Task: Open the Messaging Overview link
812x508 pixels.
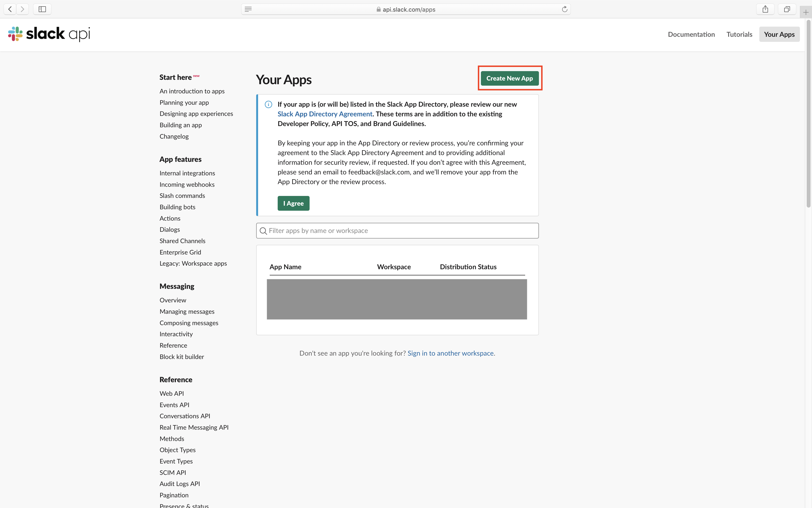Action: tap(173, 300)
